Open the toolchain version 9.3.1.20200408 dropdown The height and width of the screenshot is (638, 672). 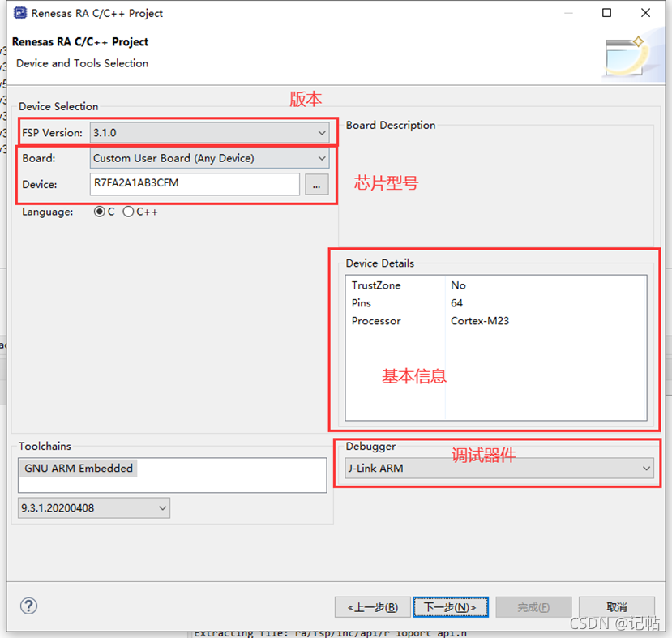(x=94, y=508)
